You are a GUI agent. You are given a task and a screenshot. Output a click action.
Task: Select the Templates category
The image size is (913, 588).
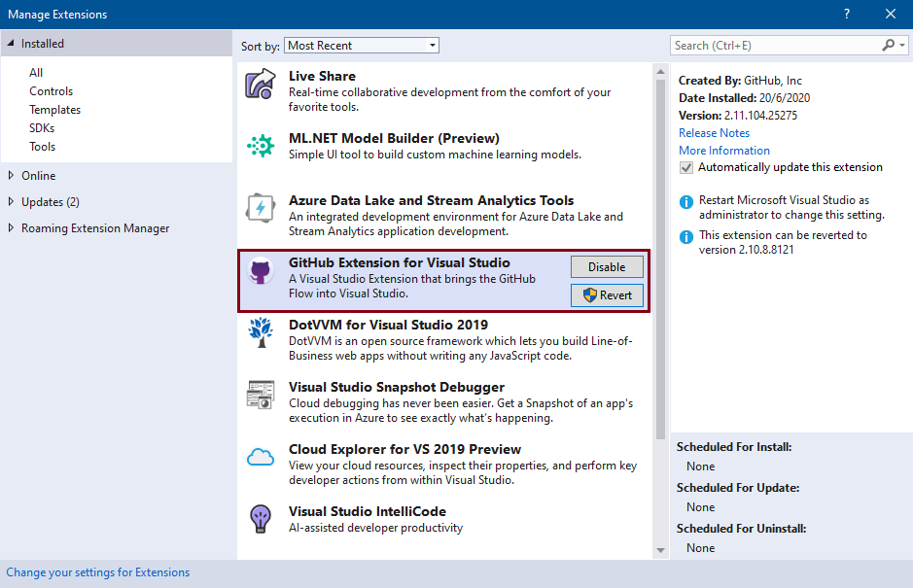click(x=54, y=109)
